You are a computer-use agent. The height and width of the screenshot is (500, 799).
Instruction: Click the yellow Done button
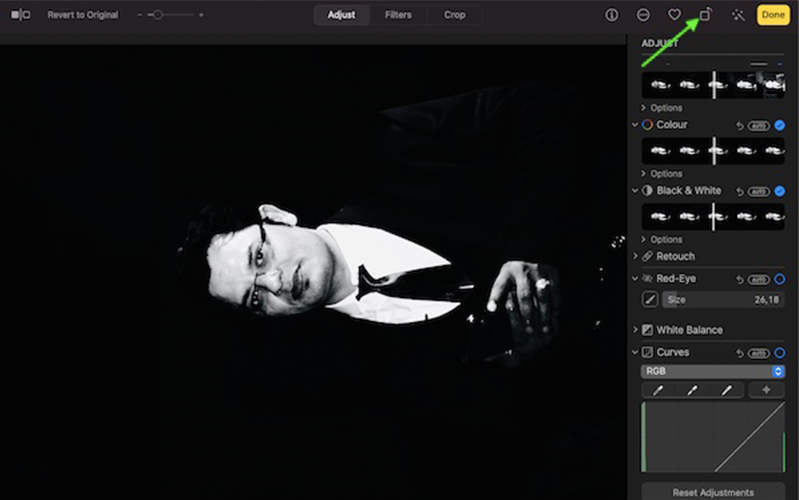click(772, 15)
